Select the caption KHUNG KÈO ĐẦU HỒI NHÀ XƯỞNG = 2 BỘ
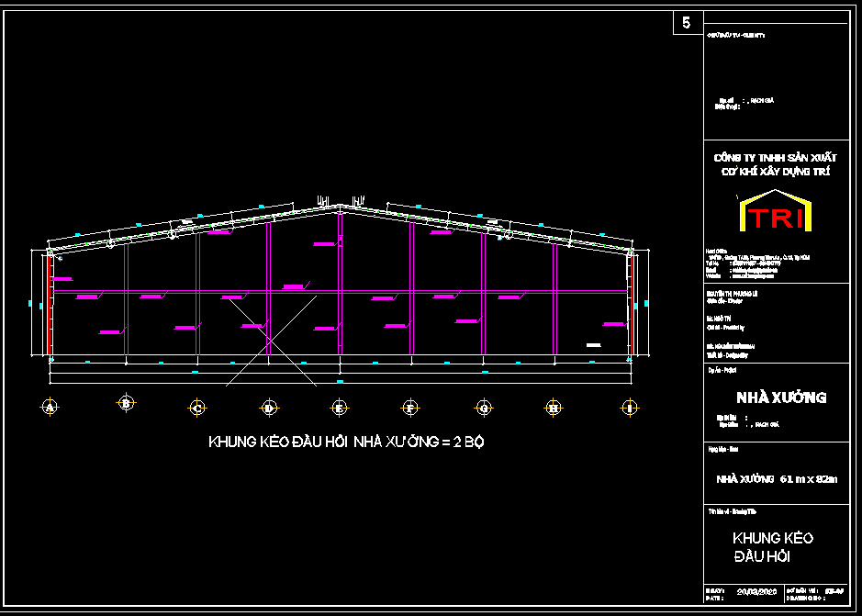The height and width of the screenshot is (616, 862). coord(346,442)
